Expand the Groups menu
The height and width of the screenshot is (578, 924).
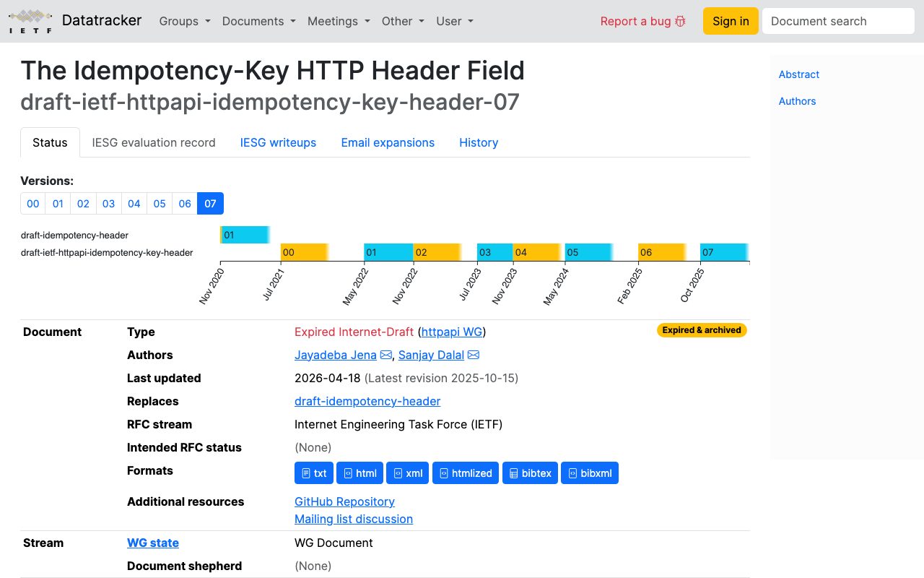coord(185,21)
